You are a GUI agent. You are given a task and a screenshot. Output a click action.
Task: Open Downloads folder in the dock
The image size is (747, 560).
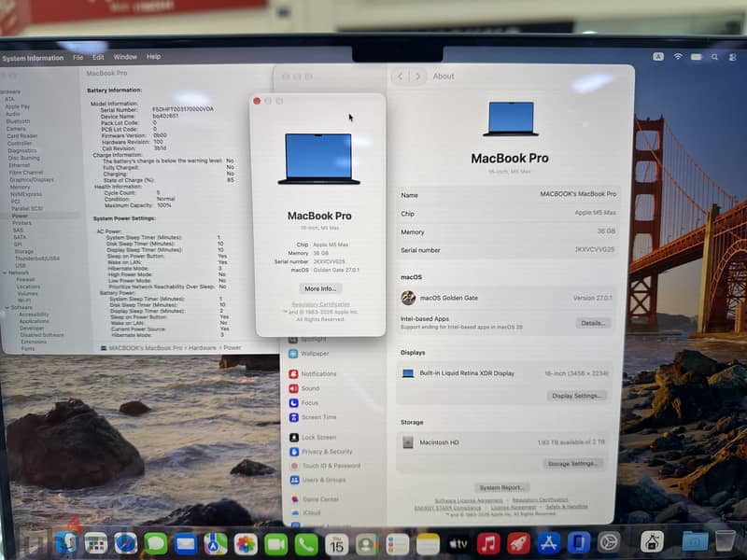(695, 541)
